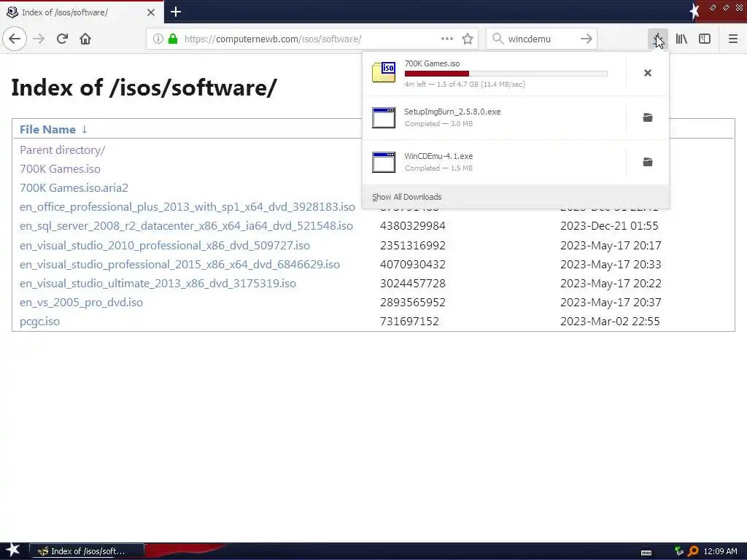Open the pcgc.iso link
The height and width of the screenshot is (560, 747).
(x=39, y=322)
